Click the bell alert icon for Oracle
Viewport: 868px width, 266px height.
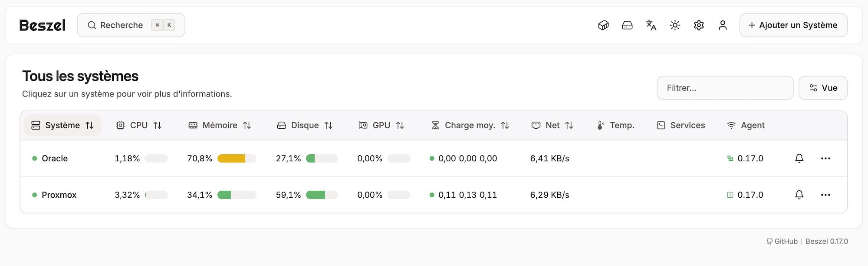pyautogui.click(x=799, y=158)
